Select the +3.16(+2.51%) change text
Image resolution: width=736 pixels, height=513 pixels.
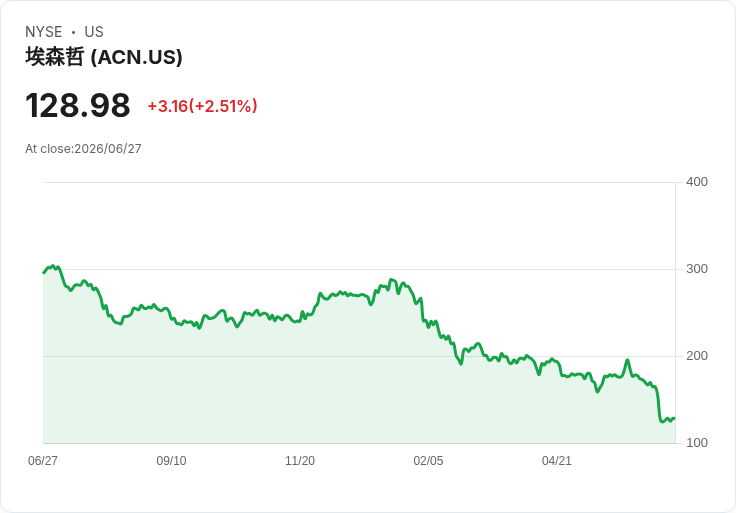[202, 106]
